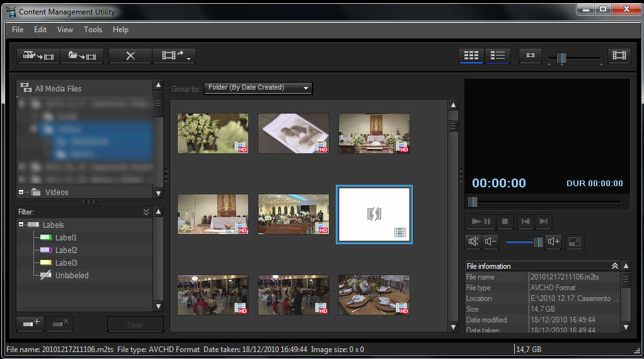This screenshot has height=359, width=644.
Task: Toggle full screen preview button
Action: tap(574, 242)
